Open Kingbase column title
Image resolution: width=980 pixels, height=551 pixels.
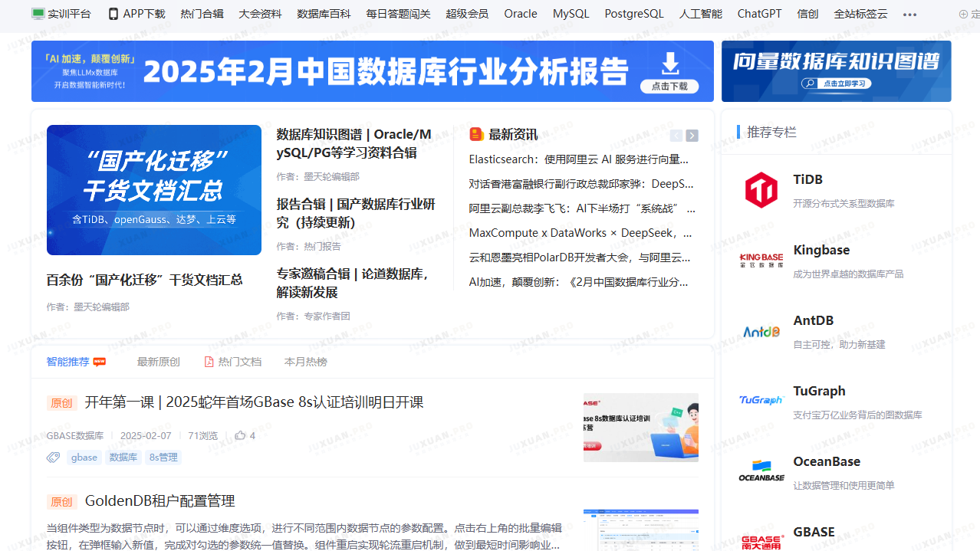coord(821,250)
